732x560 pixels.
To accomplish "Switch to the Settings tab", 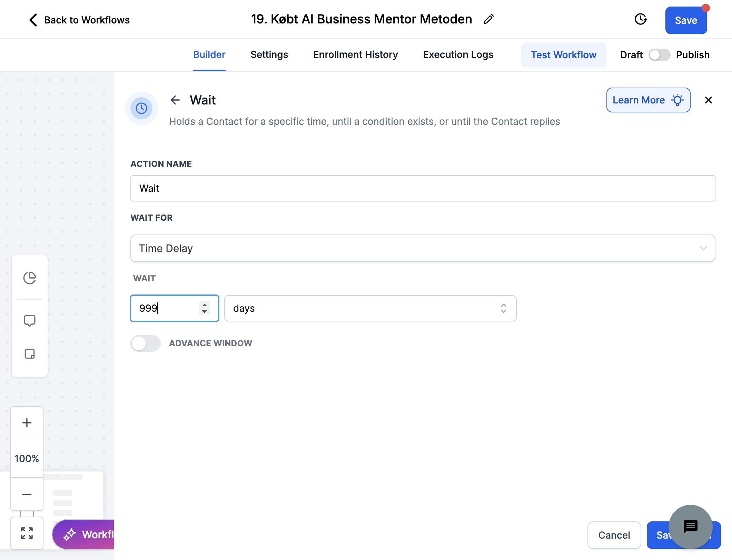I will [269, 54].
